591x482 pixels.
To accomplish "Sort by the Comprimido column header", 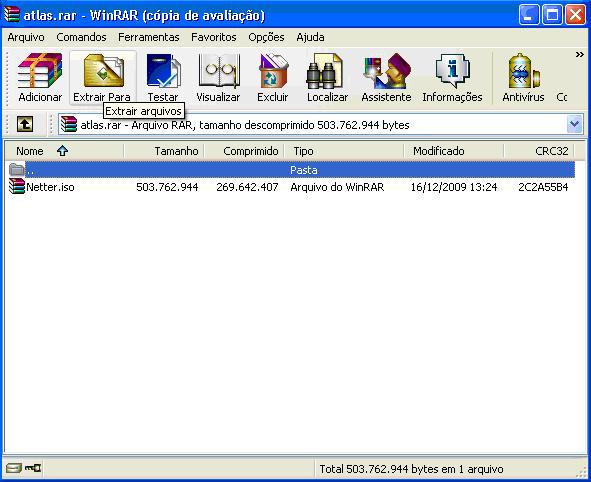I will (x=244, y=151).
